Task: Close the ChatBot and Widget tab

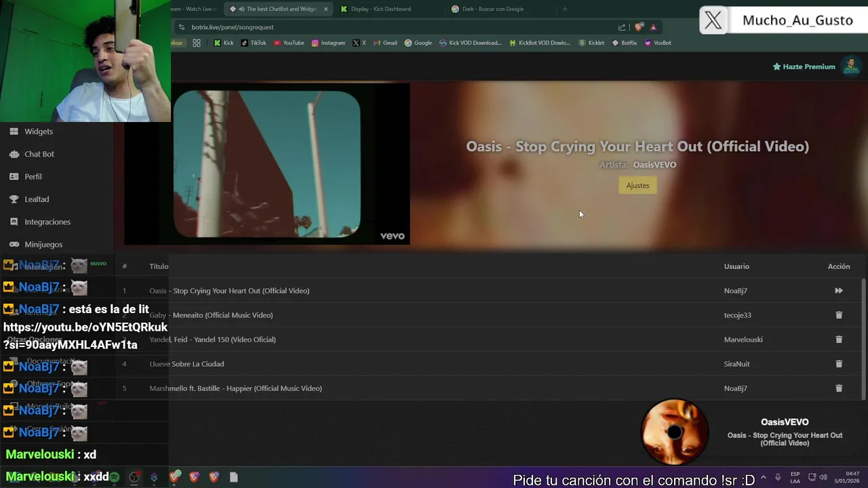Action: tap(325, 9)
